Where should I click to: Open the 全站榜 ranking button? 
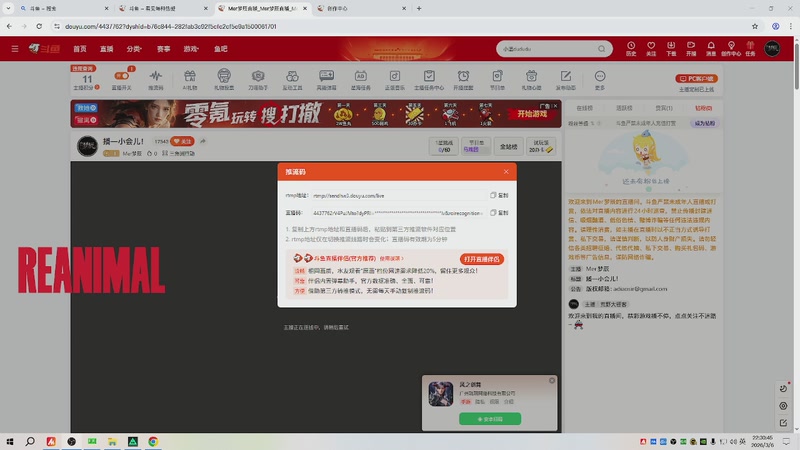point(508,146)
